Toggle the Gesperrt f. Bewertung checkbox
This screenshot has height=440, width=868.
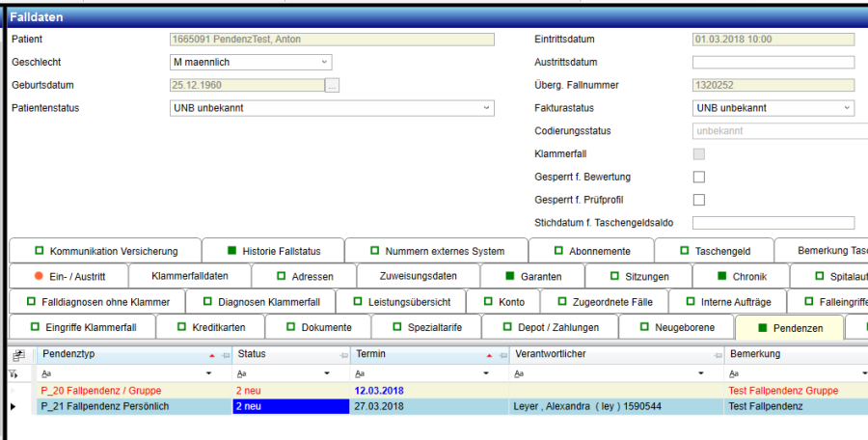click(699, 178)
